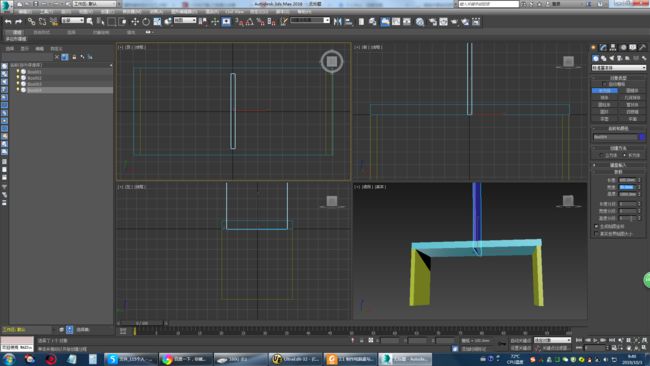This screenshot has height=366, width=650.
Task: Switch to UltraEdit in the taskbar
Action: click(295, 359)
